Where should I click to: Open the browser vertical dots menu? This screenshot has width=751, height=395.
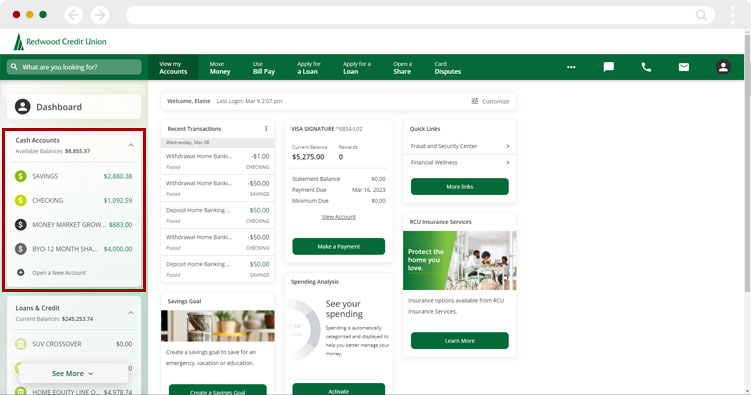(733, 15)
